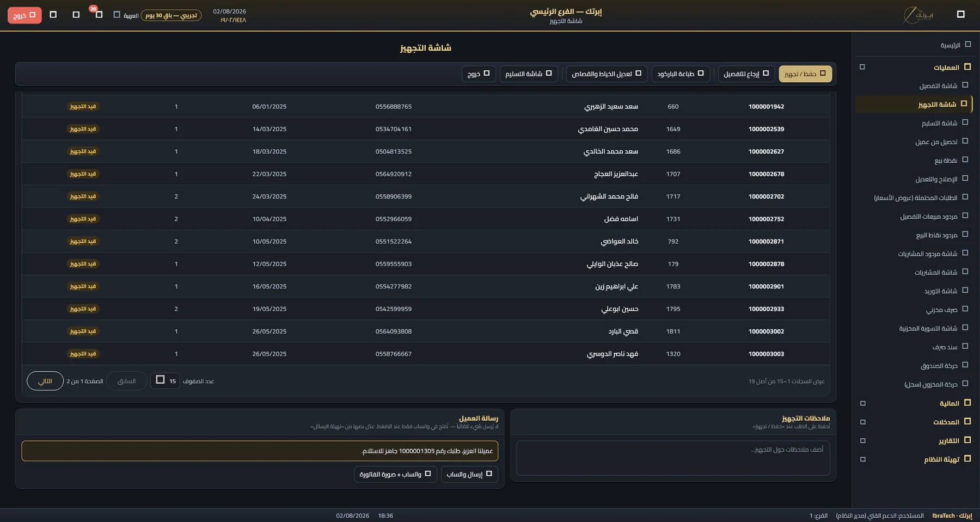Expand the المالية sidebar section
The image size is (980, 522).
[862, 403]
